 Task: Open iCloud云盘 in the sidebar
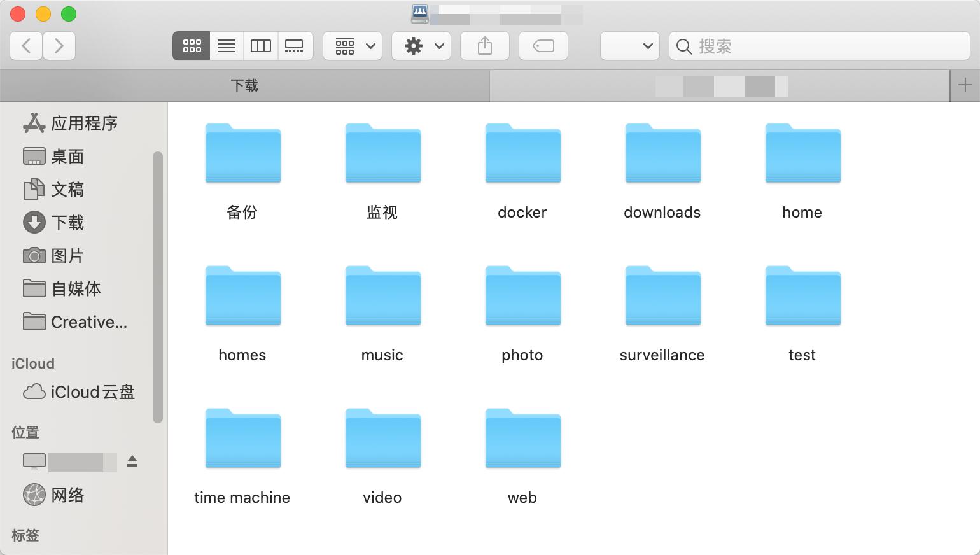[92, 392]
